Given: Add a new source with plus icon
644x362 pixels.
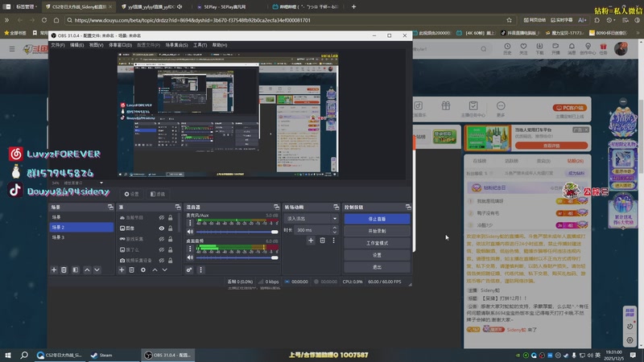Looking at the screenshot, I should [x=122, y=270].
